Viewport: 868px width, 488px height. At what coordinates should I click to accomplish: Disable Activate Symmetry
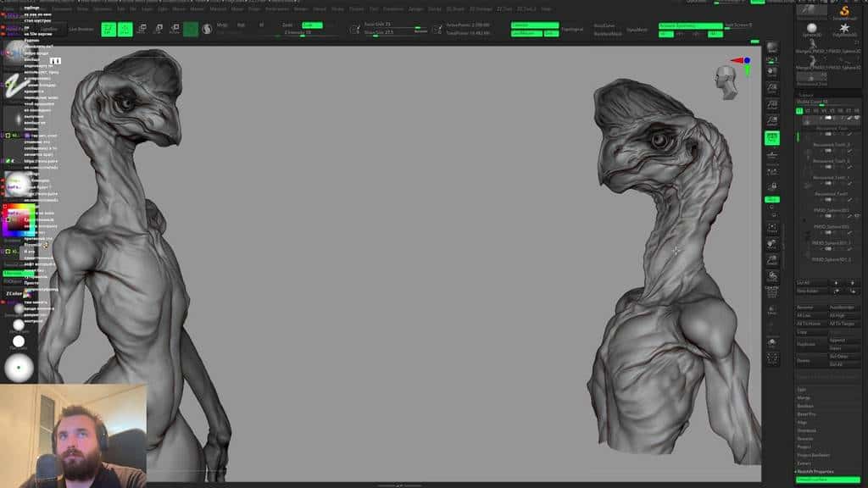coord(690,25)
